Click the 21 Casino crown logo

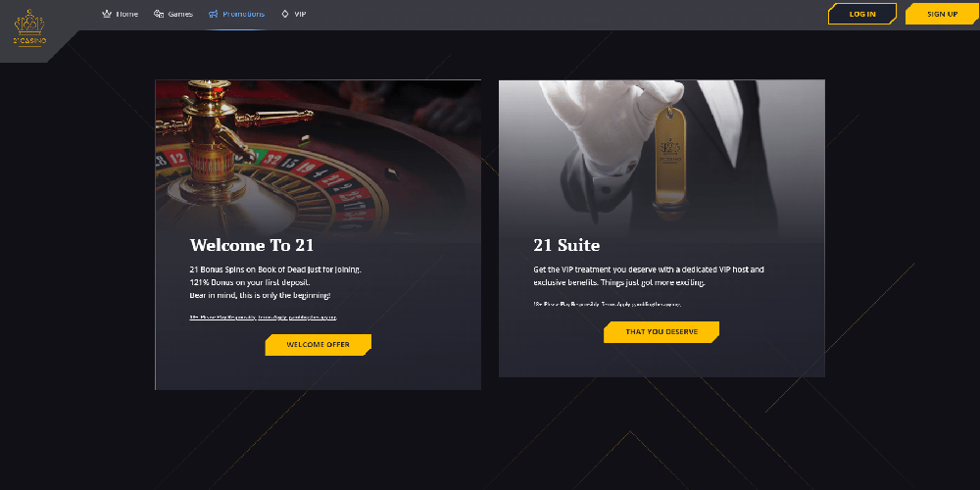tap(29, 26)
